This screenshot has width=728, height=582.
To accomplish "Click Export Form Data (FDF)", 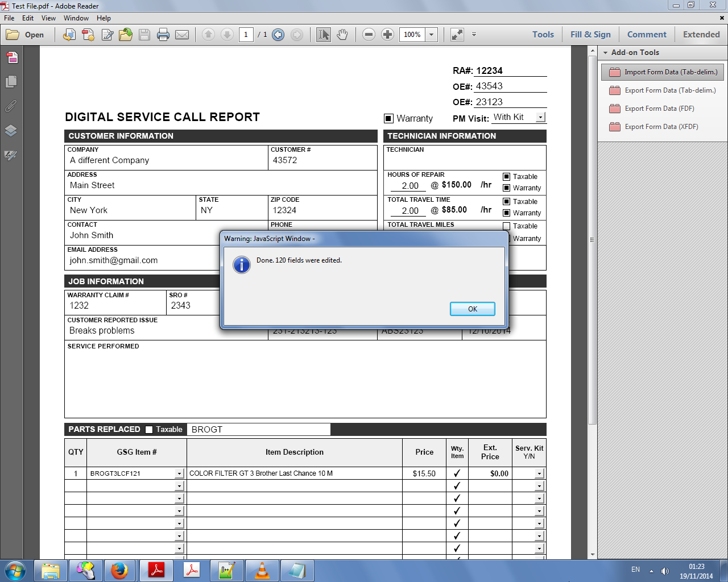I will 663,109.
